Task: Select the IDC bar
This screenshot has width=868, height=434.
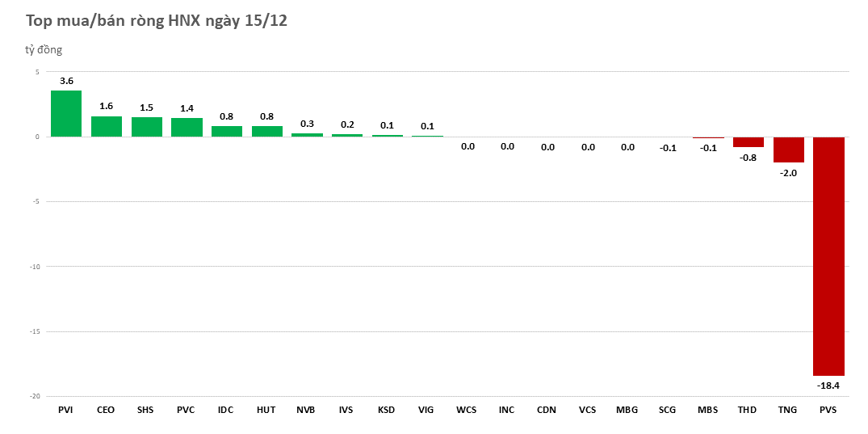Action: point(226,131)
